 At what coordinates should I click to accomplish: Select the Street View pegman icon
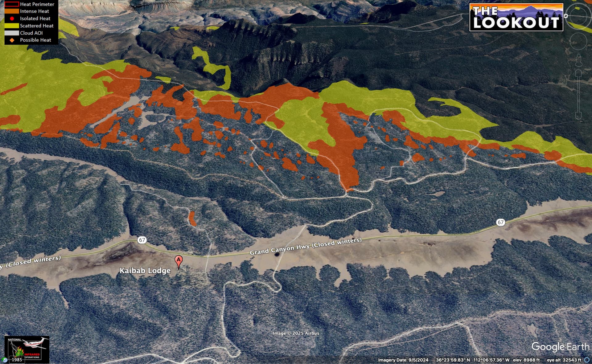tap(578, 60)
